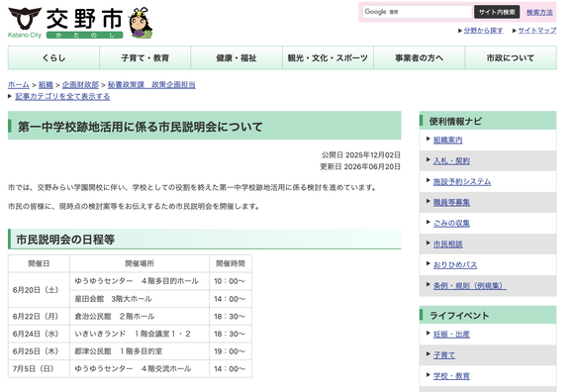Click the 19:00〜 time cell
The width and height of the screenshot is (574, 392).
[231, 351]
